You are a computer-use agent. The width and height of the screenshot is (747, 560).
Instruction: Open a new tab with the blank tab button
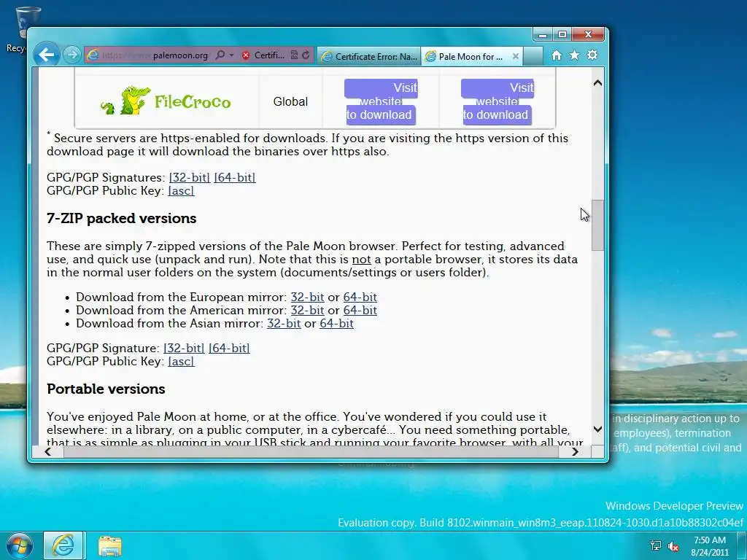point(533,56)
